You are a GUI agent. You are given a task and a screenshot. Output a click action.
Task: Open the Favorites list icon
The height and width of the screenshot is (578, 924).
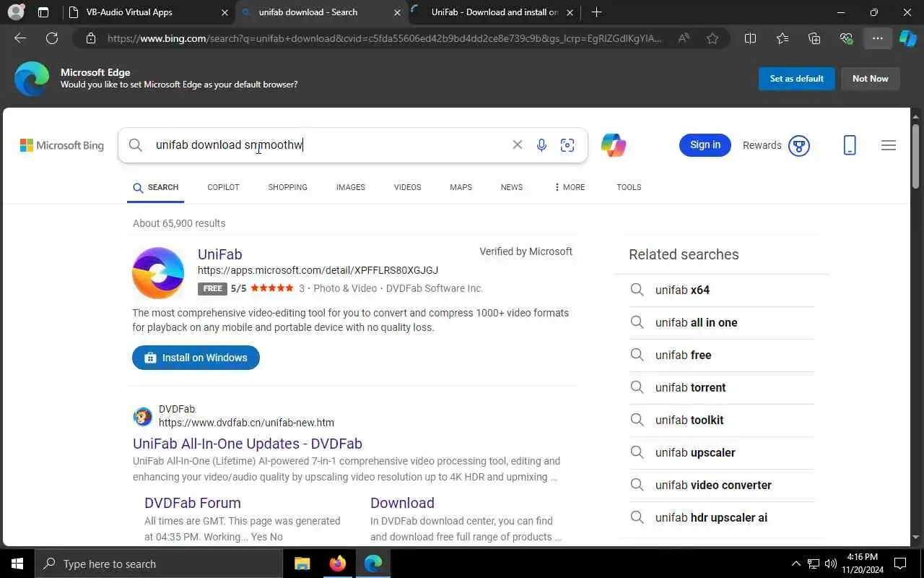pyautogui.click(x=783, y=38)
